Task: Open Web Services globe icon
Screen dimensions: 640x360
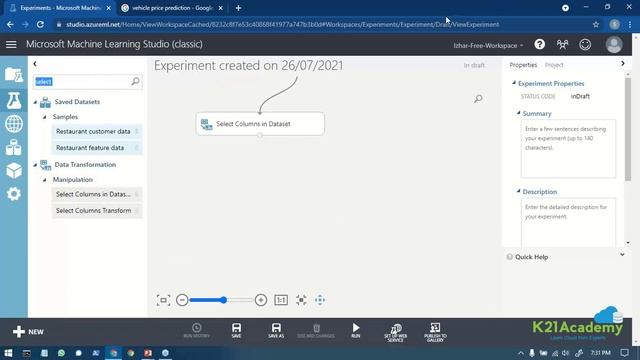Action: click(14, 124)
